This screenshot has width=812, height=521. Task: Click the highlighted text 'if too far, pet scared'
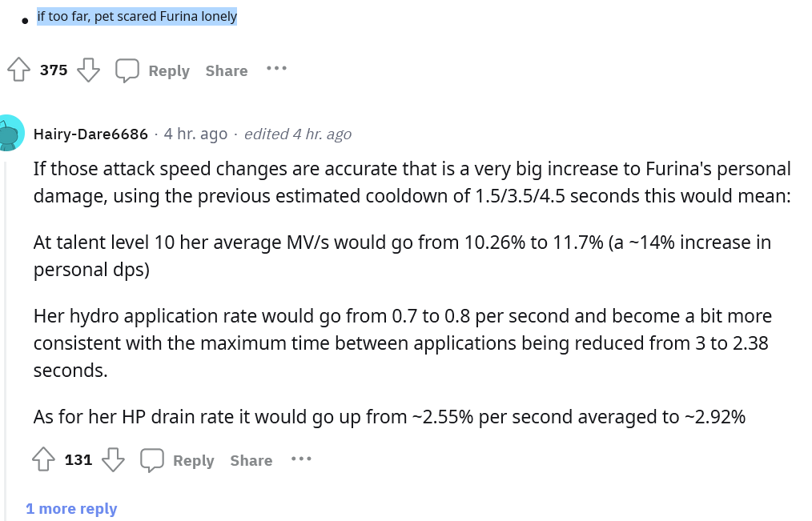[97, 17]
